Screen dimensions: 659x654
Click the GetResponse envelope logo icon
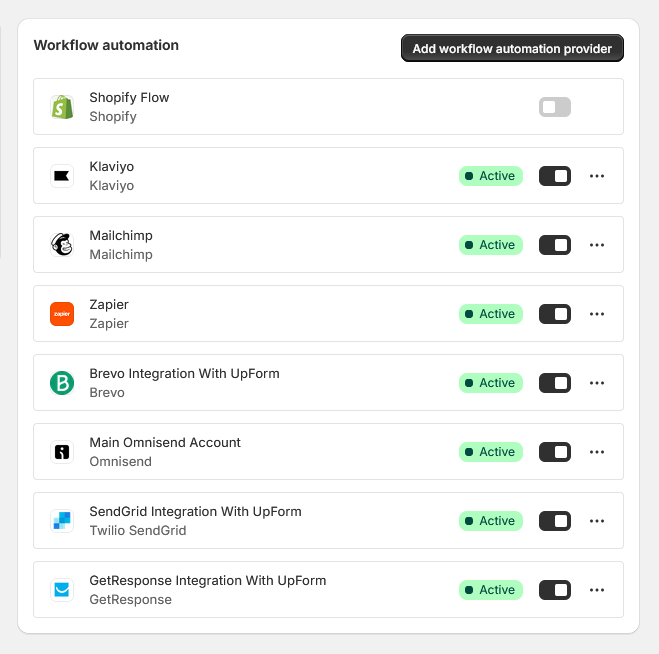point(62,590)
